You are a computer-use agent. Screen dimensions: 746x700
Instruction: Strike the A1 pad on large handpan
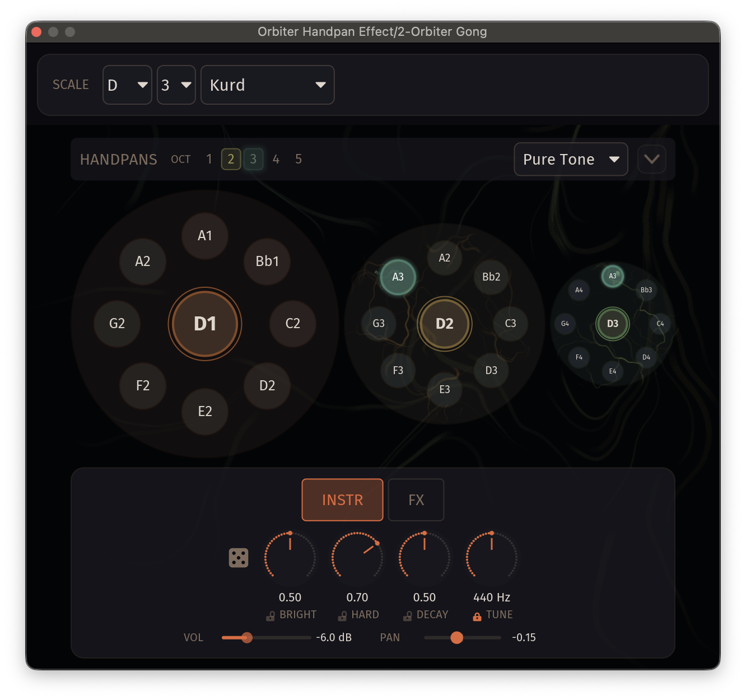click(205, 236)
